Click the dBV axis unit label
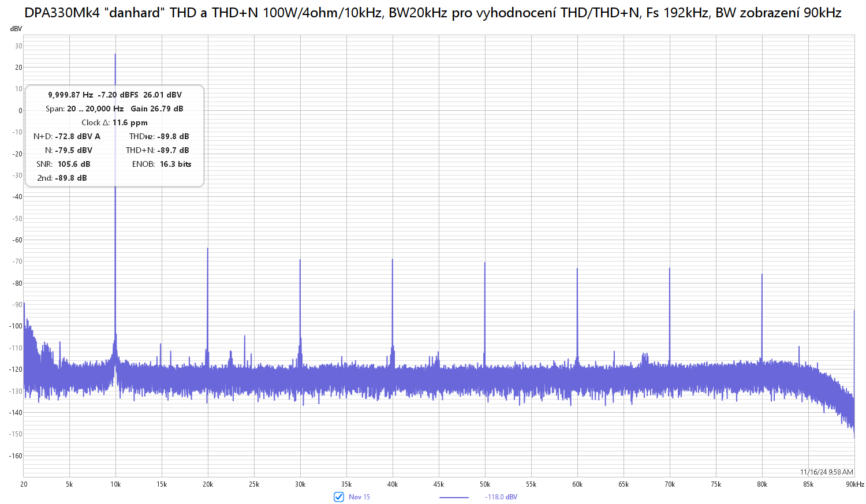This screenshot has width=866, height=504. tap(16, 29)
